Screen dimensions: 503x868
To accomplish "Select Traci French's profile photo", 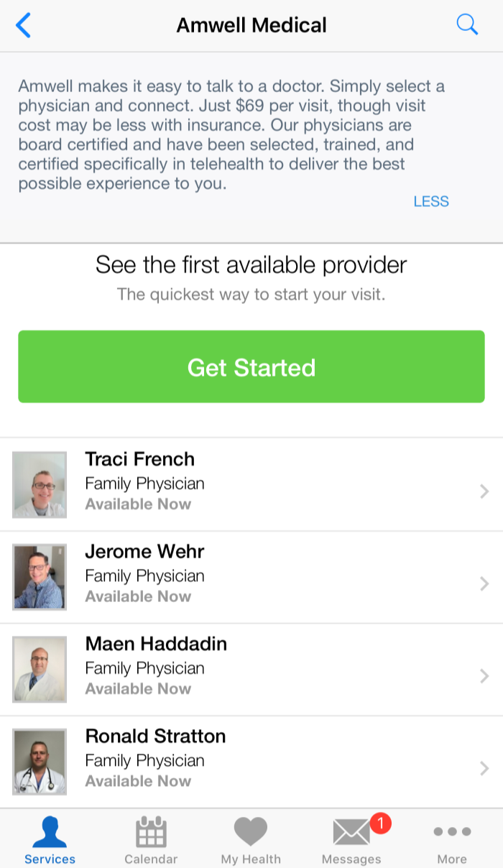I will (x=40, y=484).
